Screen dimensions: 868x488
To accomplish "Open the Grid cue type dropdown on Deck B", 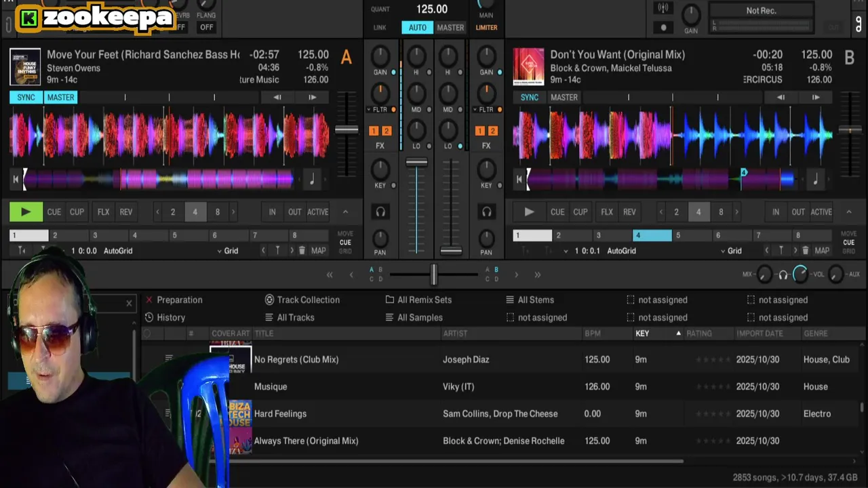I will 731,251.
